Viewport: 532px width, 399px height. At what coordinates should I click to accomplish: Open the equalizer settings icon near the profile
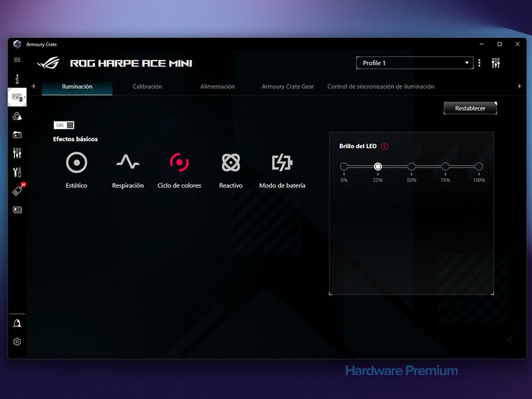pos(495,63)
